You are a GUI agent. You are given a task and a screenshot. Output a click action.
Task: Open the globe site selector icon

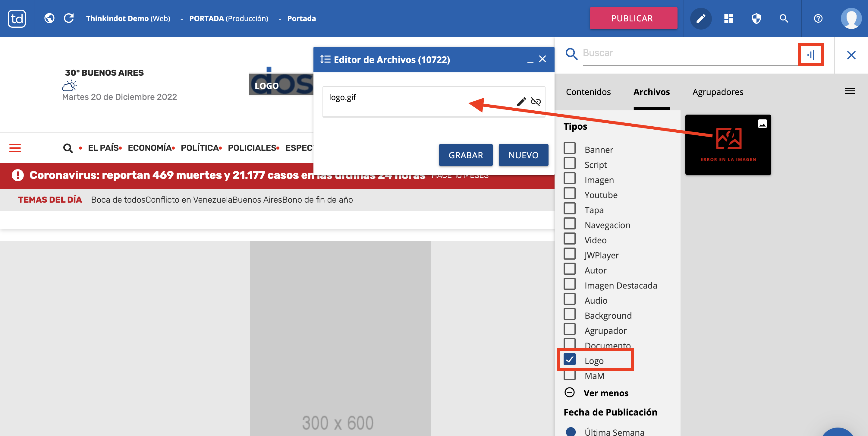(x=49, y=18)
